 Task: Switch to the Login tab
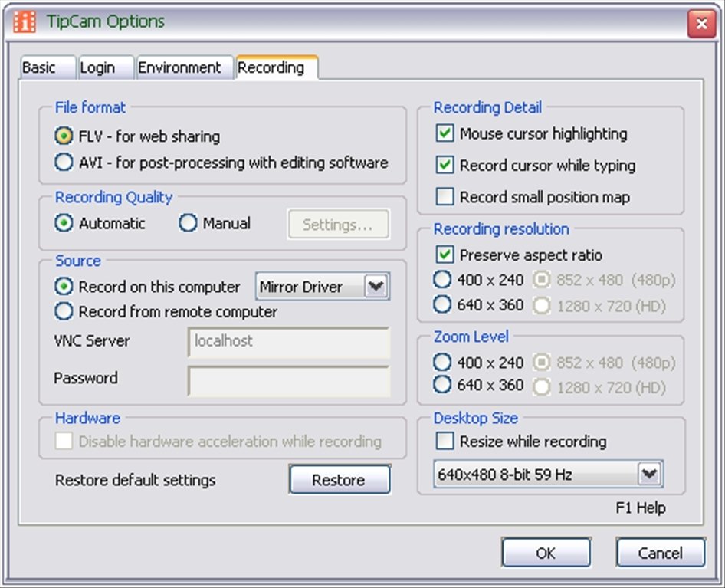107,68
